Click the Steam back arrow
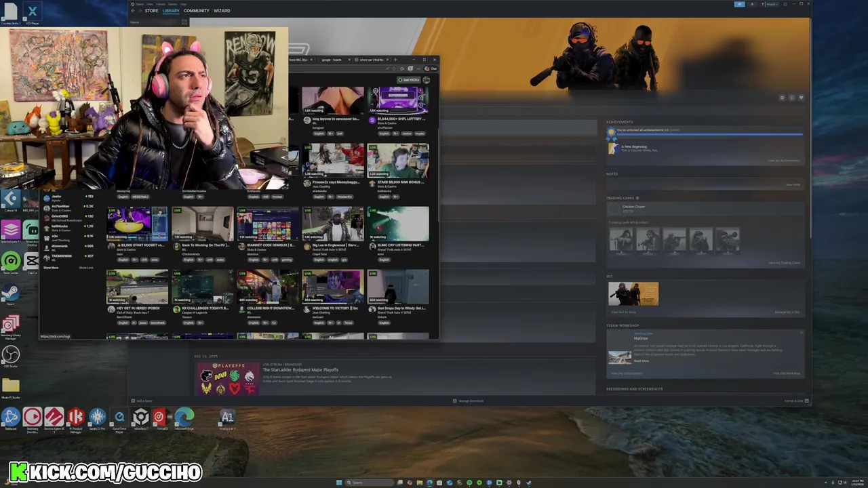868x488 pixels. coord(134,11)
